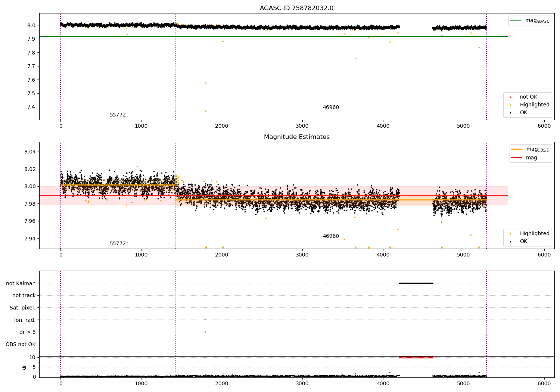The height and width of the screenshot is (392, 560).
Task: Click the '7.7' y-axis tick of the top plot
Action: pyautogui.click(x=31, y=66)
